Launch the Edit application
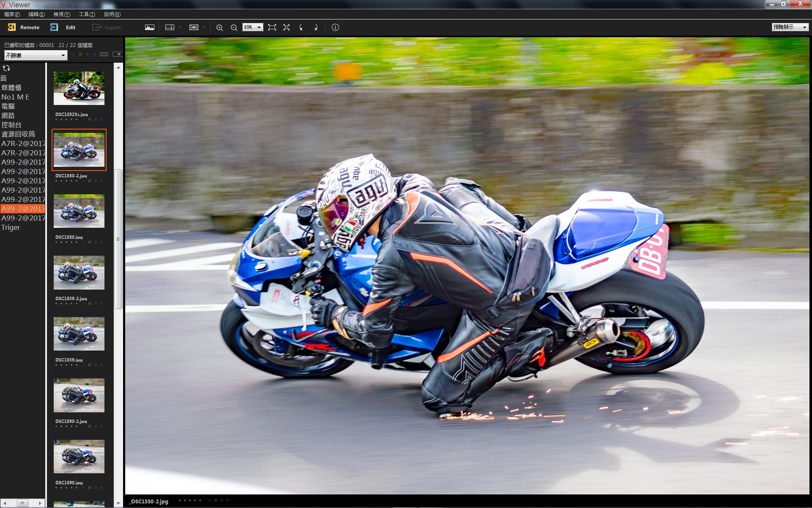Viewport: 812px width, 508px height. point(63,28)
